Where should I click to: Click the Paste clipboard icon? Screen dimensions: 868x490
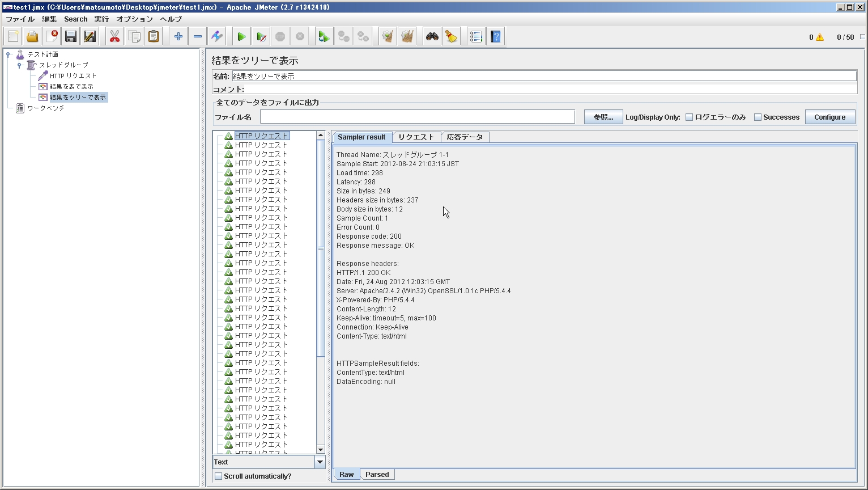[x=154, y=37]
